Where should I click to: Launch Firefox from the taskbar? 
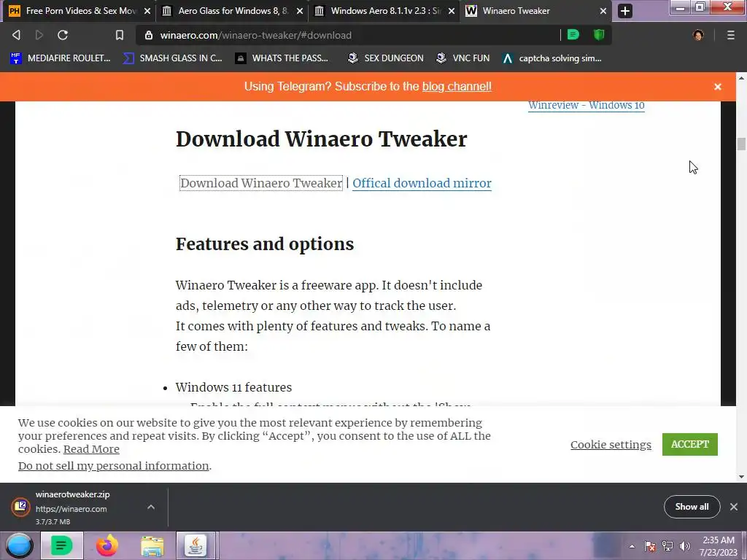(x=107, y=545)
